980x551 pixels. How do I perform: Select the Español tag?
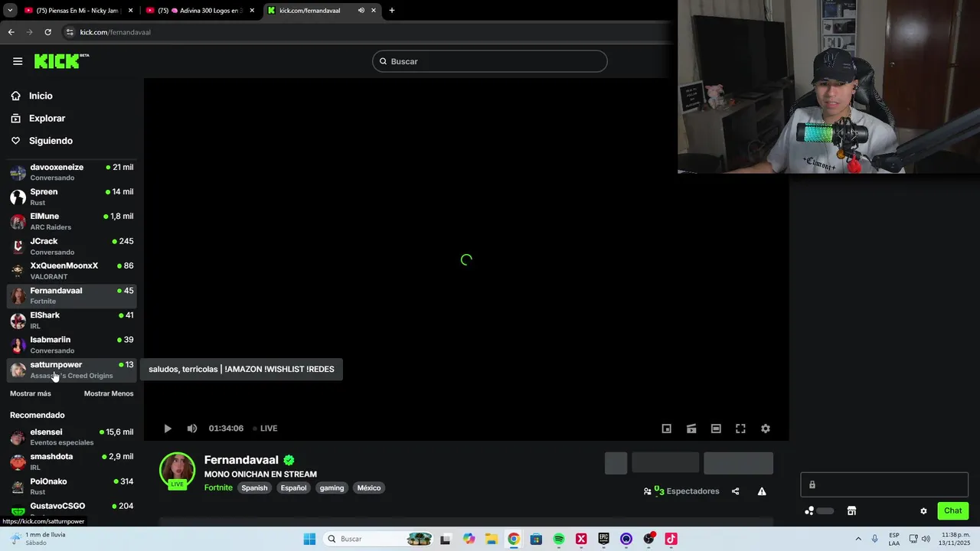pyautogui.click(x=293, y=487)
